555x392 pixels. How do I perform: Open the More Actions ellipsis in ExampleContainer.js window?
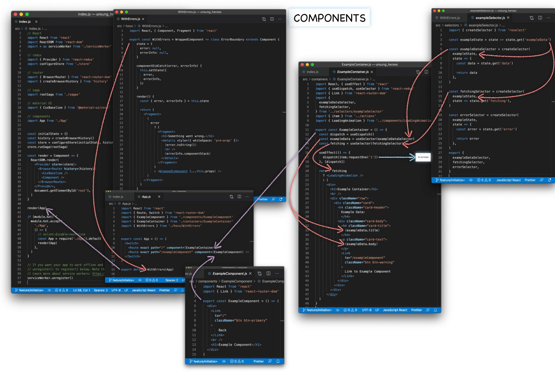435,72
